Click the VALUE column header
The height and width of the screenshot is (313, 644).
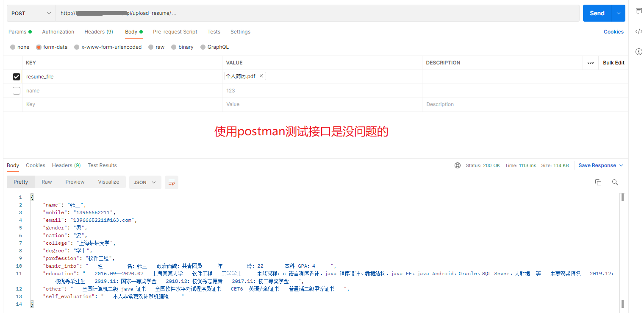(x=234, y=63)
